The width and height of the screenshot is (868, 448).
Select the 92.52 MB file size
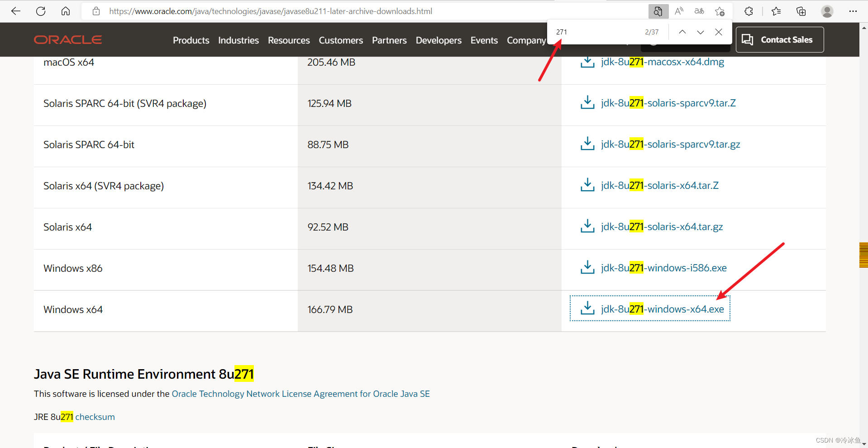click(x=328, y=227)
